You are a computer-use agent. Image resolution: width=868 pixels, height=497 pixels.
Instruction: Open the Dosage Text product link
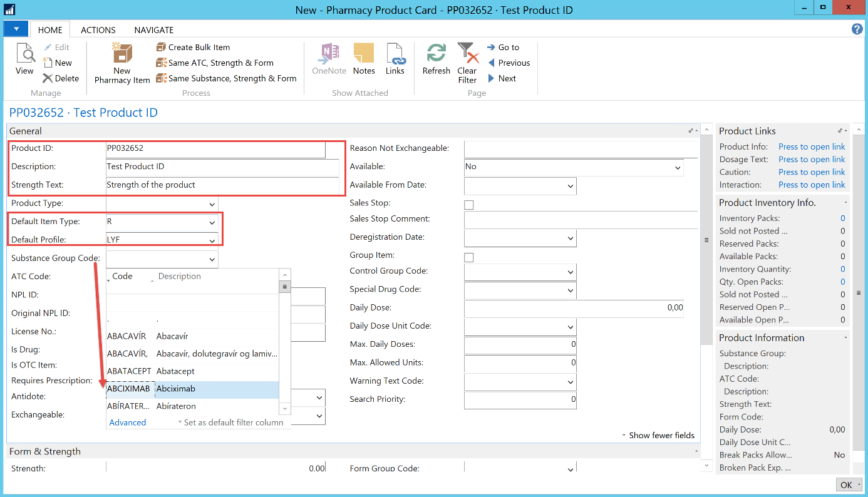click(x=812, y=160)
